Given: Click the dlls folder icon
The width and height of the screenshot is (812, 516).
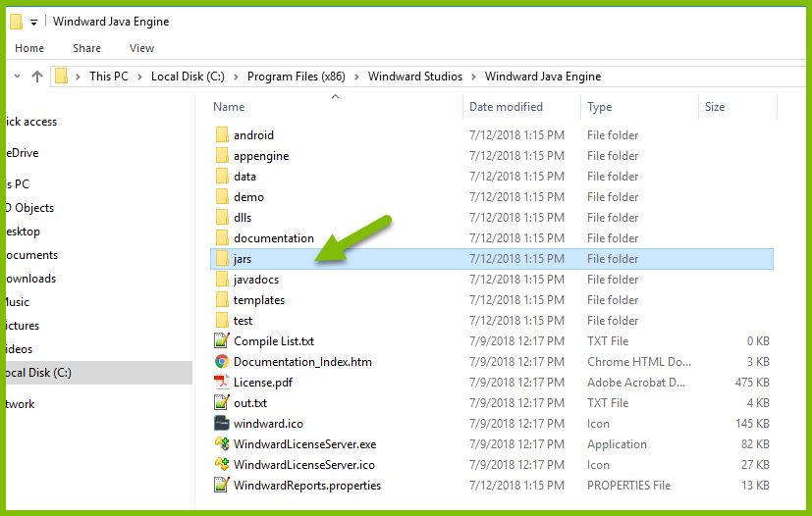Looking at the screenshot, I should 222,218.
